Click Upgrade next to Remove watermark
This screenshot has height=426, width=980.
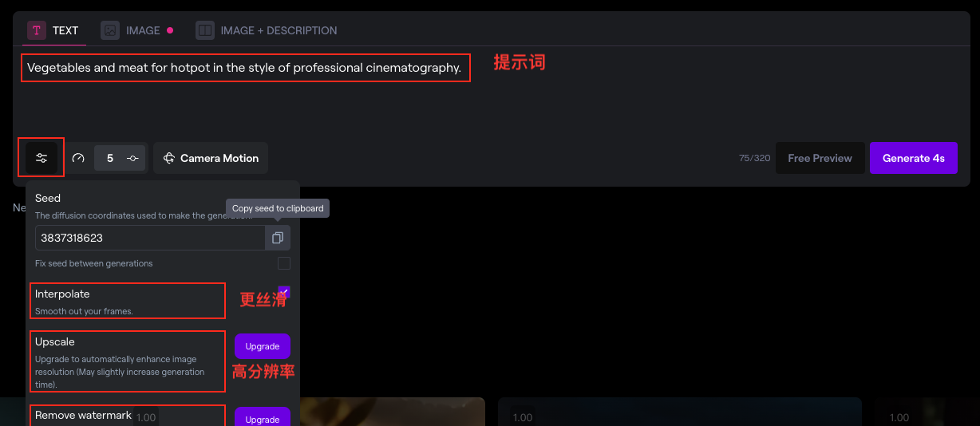click(x=263, y=416)
